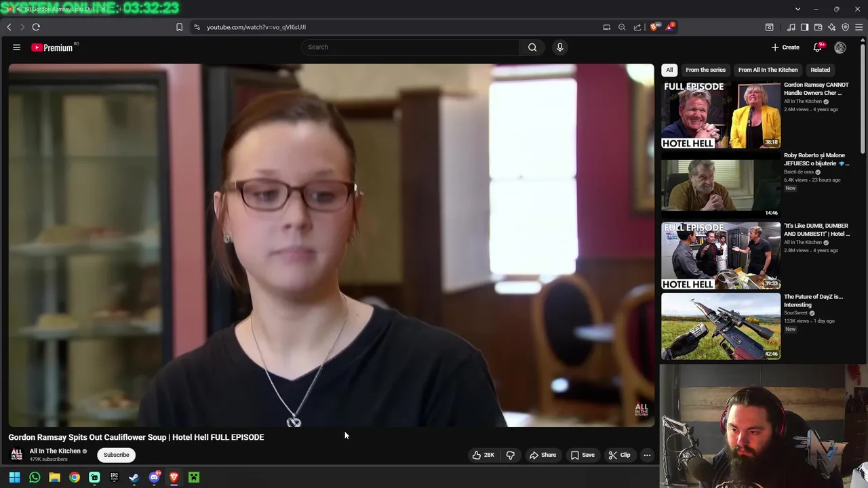Click the main video player
The image size is (868, 488).
331,245
